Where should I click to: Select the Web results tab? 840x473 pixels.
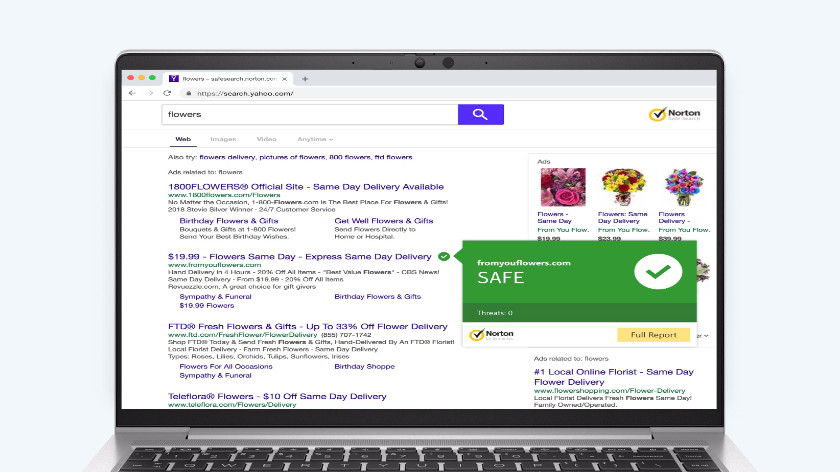coord(183,139)
